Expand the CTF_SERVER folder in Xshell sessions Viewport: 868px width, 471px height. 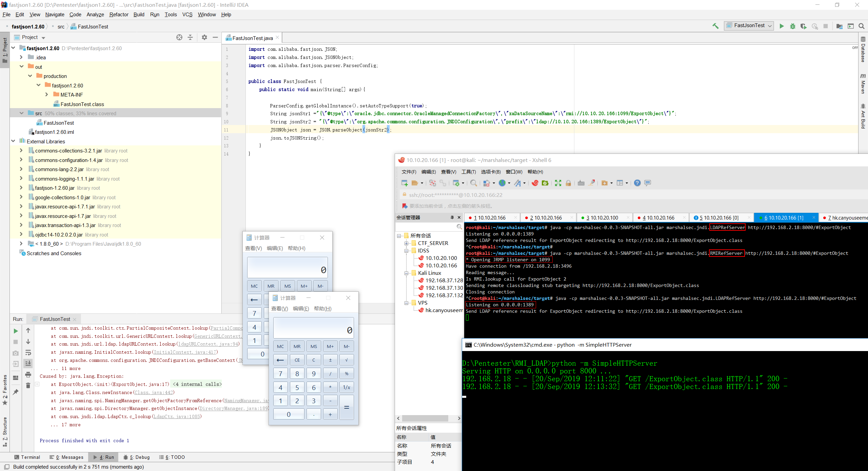click(x=406, y=243)
